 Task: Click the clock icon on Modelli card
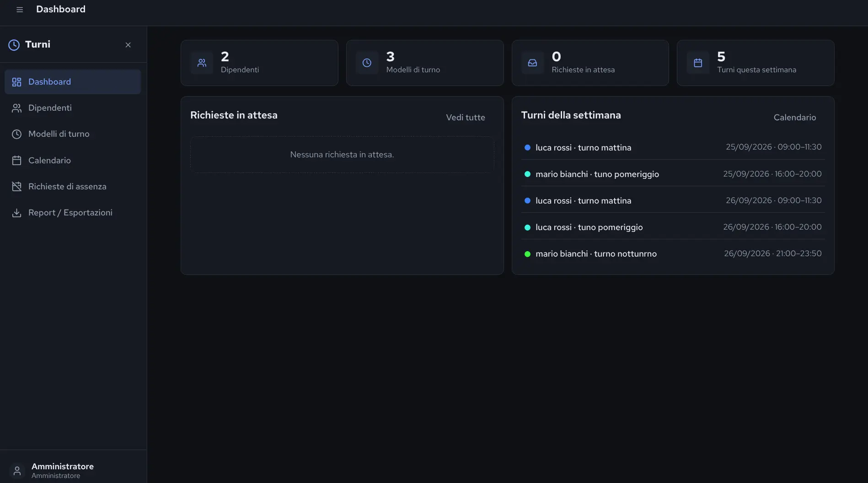[x=367, y=63]
